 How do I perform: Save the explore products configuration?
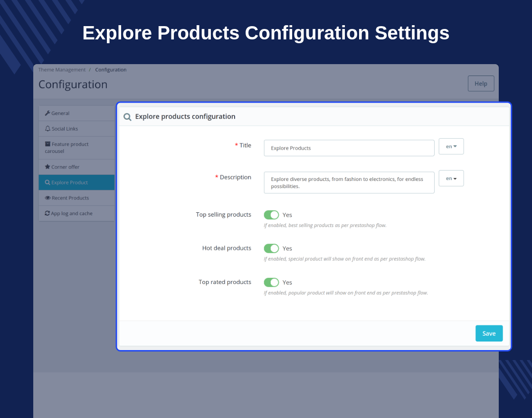click(x=489, y=333)
